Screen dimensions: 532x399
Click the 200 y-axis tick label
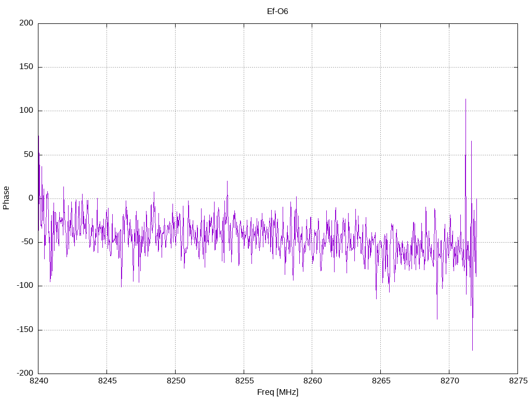(26, 23)
